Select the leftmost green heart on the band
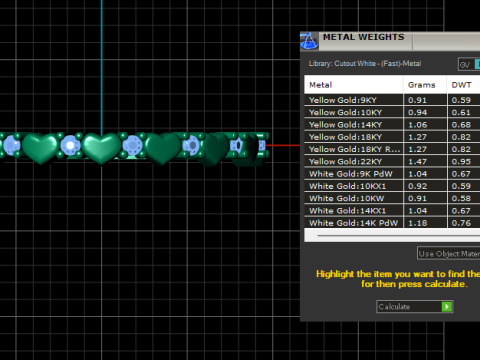Screen dimensions: 480x360 [41, 148]
